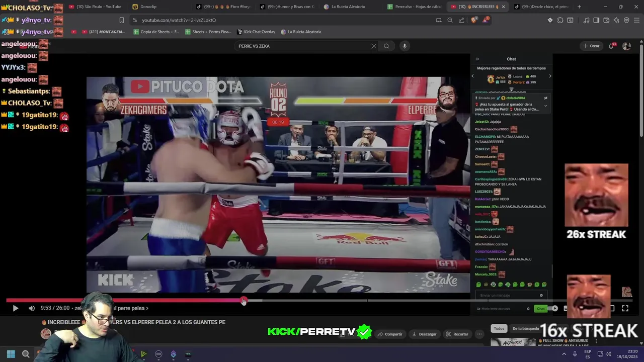This screenshot has height=362, width=644.
Task: Expand the pinned Stake Perú chat message
Action: 546,106
